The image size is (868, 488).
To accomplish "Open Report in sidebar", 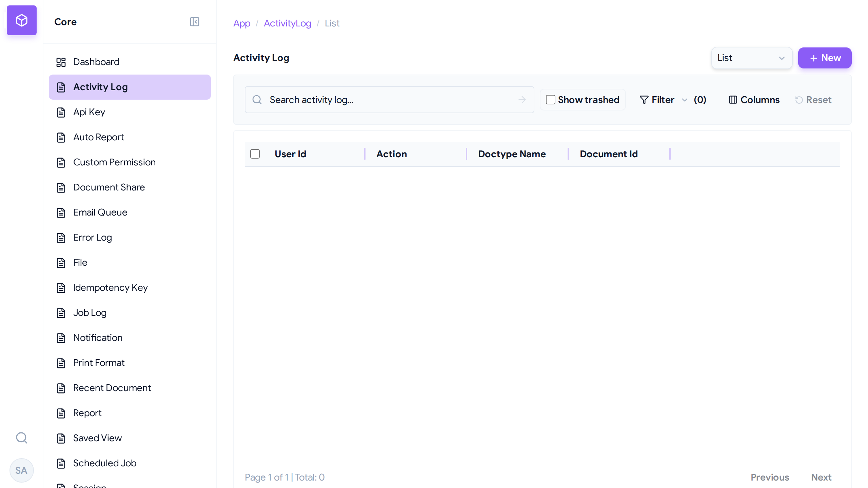I will click(x=130, y=413).
